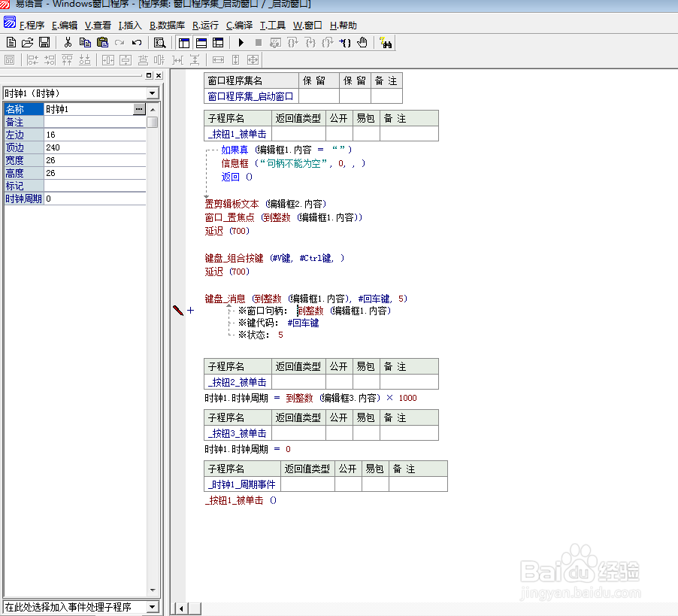Toggle the combined panel layout icon
This screenshot has height=616, width=678.
218,42
